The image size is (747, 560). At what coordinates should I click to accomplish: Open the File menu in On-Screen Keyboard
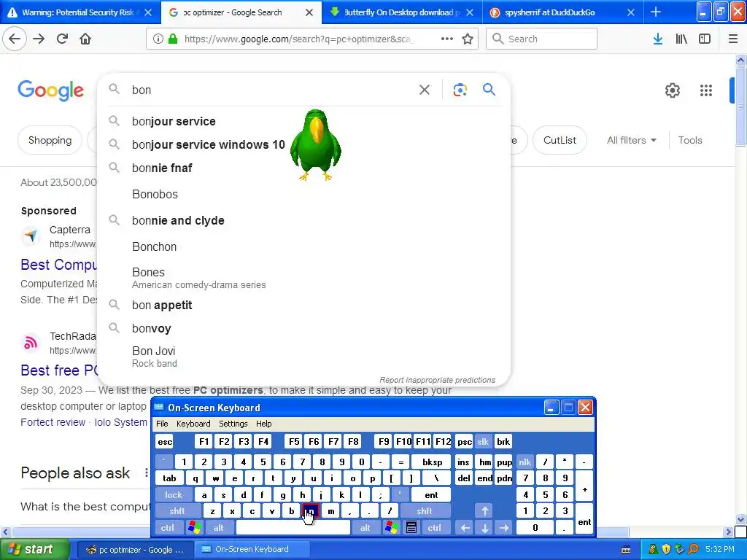coord(162,424)
